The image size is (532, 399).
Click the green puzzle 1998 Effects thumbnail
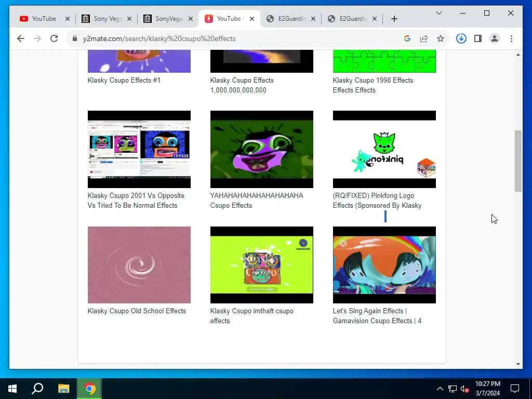pyautogui.click(x=384, y=61)
